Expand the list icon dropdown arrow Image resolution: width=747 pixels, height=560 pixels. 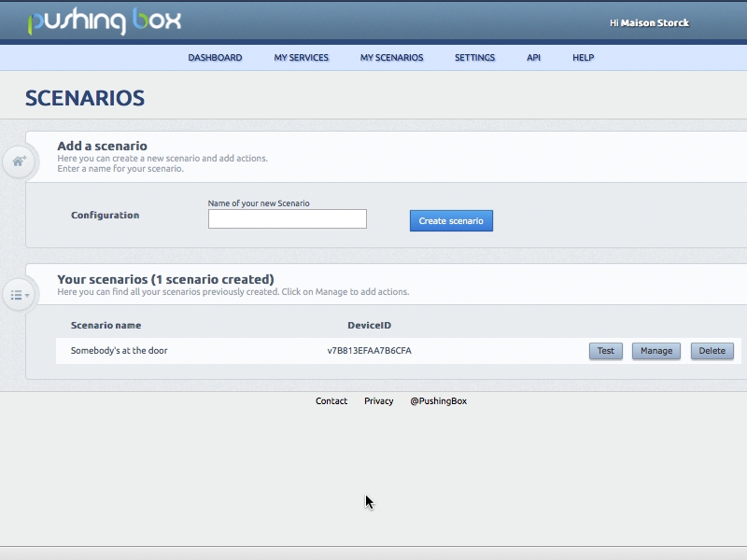click(25, 297)
